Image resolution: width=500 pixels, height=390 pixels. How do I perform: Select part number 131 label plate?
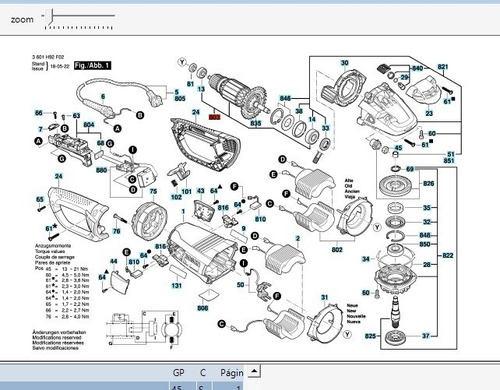point(176,285)
